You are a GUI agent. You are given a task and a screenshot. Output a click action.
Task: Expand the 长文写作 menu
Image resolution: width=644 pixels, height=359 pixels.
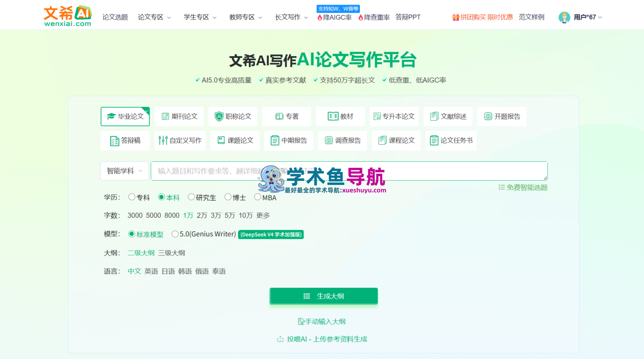tap(291, 17)
